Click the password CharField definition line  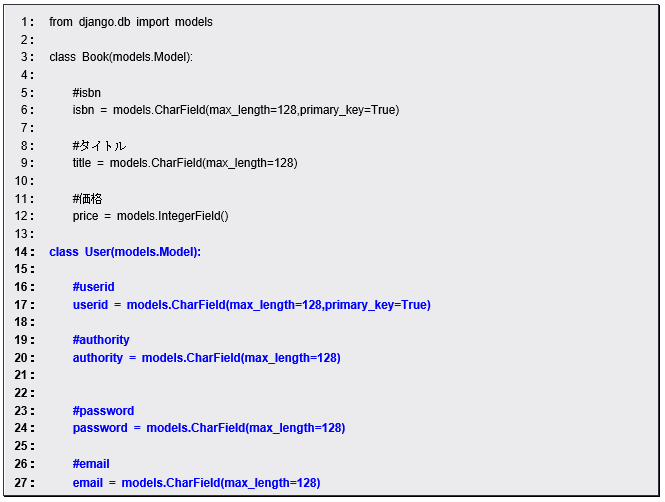[209, 428]
